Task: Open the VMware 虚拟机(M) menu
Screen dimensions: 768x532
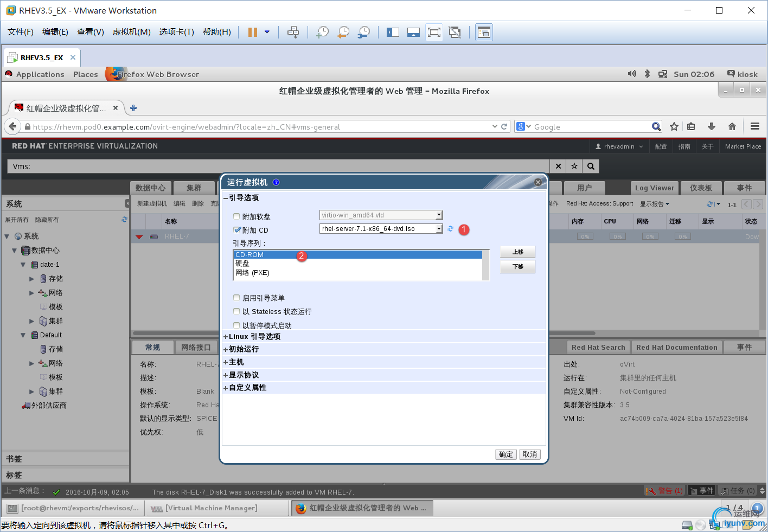Action: point(132,32)
